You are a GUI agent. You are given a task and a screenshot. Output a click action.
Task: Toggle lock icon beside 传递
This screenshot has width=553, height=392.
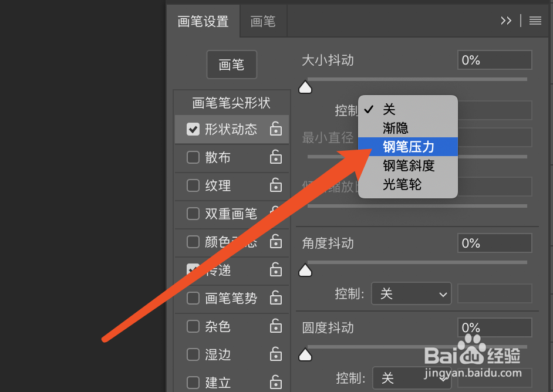tap(276, 270)
